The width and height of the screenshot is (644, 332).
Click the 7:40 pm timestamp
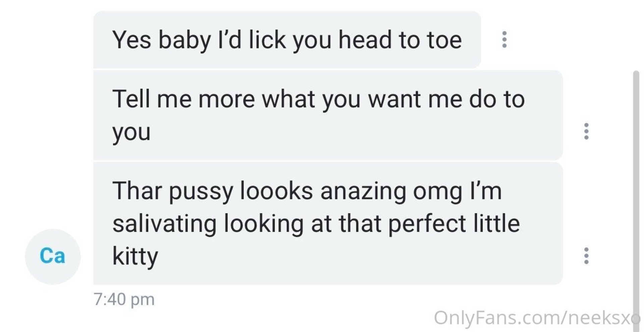pyautogui.click(x=124, y=299)
